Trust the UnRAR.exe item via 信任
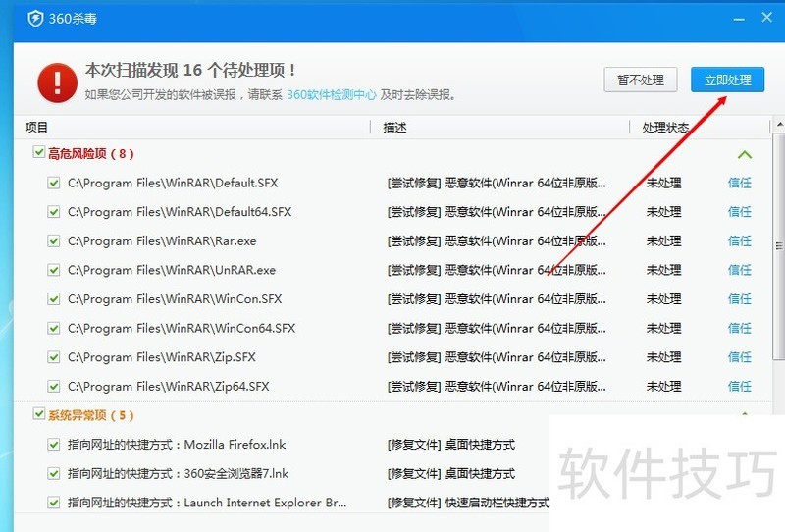 [740, 270]
